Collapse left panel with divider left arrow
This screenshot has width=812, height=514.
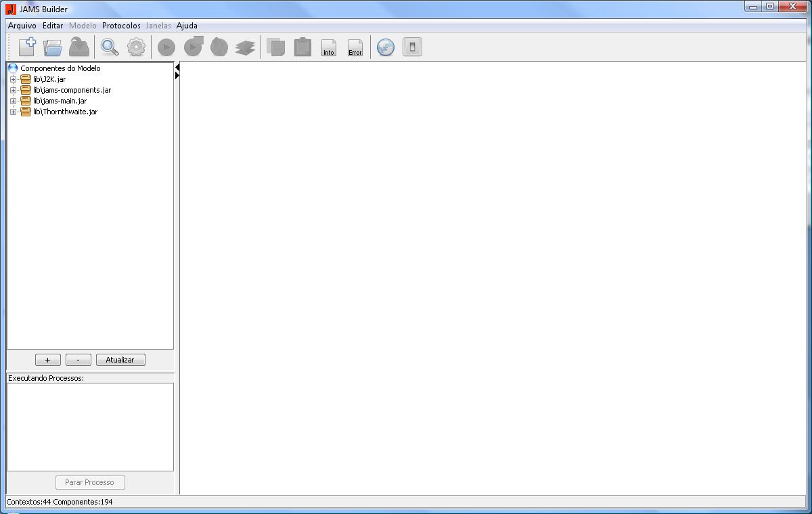click(177, 68)
